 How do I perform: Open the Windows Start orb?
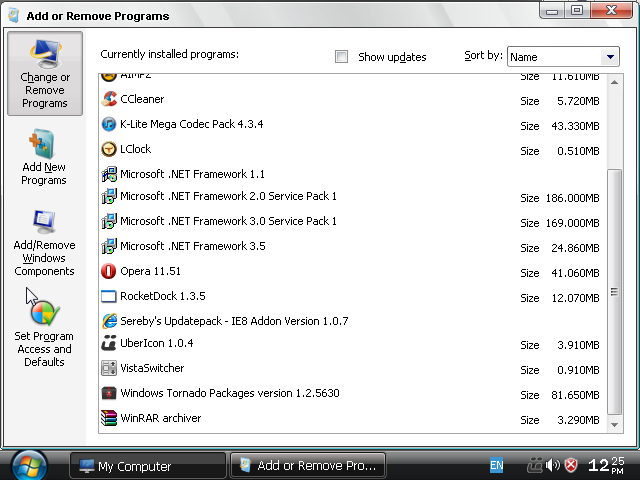click(x=29, y=466)
